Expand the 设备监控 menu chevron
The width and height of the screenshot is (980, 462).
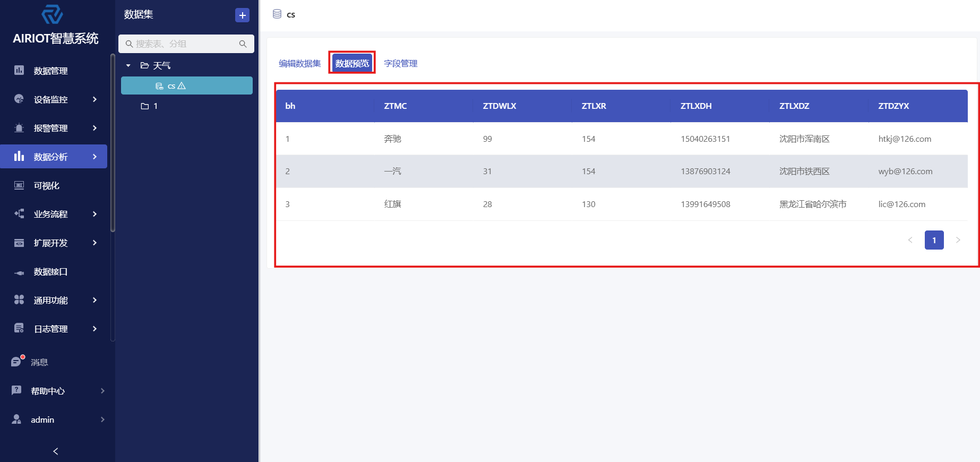(94, 99)
